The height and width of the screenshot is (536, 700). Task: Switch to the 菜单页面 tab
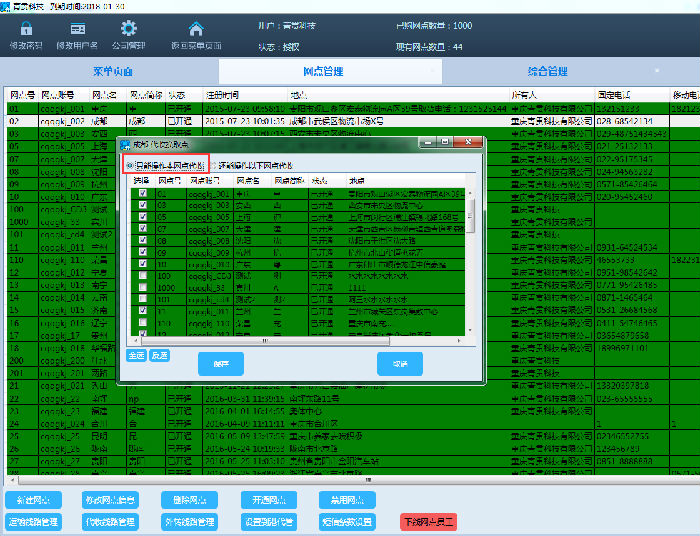click(x=113, y=72)
